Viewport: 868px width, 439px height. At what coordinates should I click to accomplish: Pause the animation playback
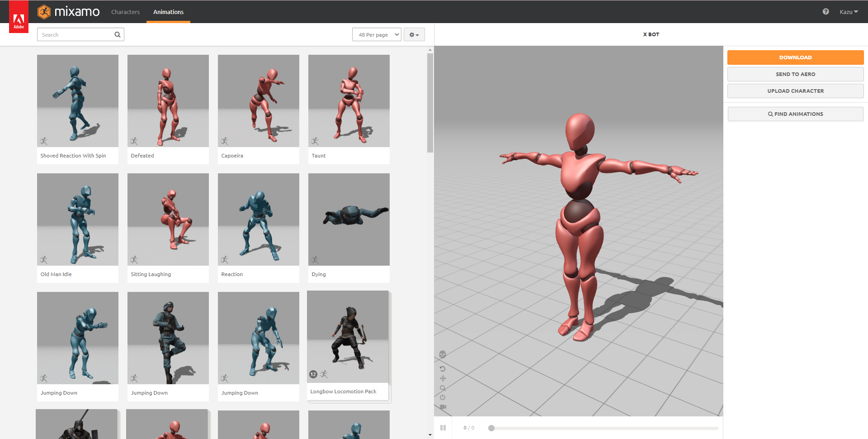(x=443, y=428)
